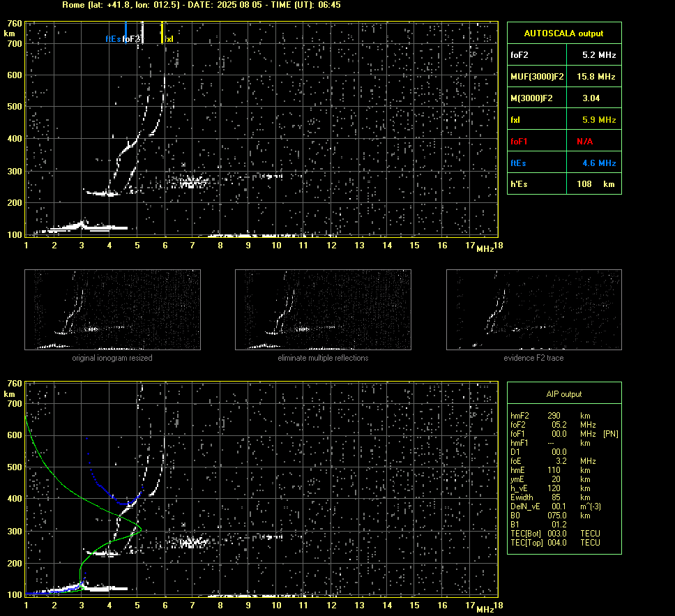This screenshot has width=675, height=616.
Task: Open the eliminate multiple reflections thumbnail
Action: 323,310
